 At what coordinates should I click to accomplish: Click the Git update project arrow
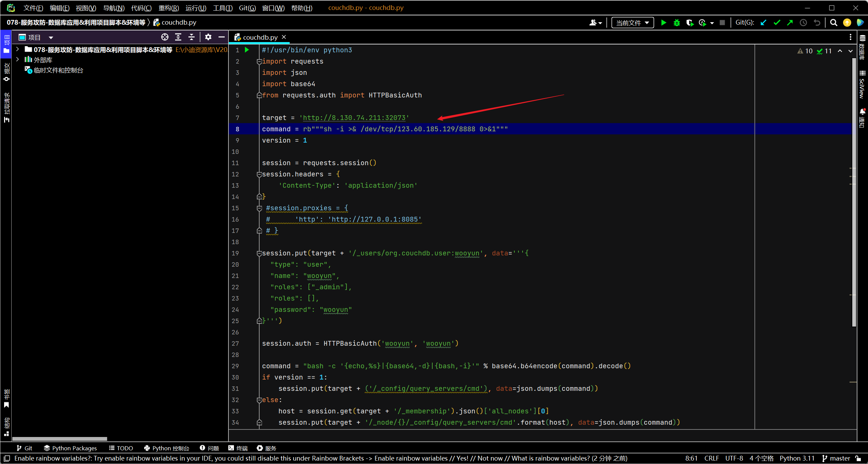[x=763, y=23]
